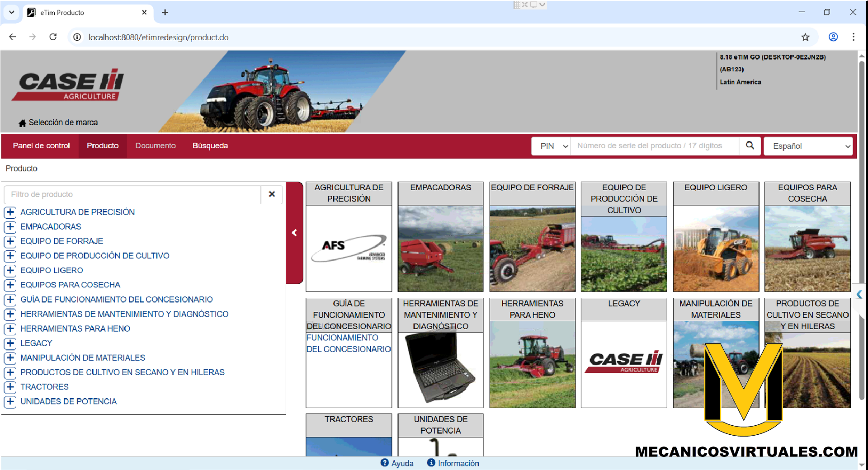Open HERRAMIENTAS DE MANTENIMIENTO laptop thumbnail
This screenshot has width=868, height=470.
(440, 370)
